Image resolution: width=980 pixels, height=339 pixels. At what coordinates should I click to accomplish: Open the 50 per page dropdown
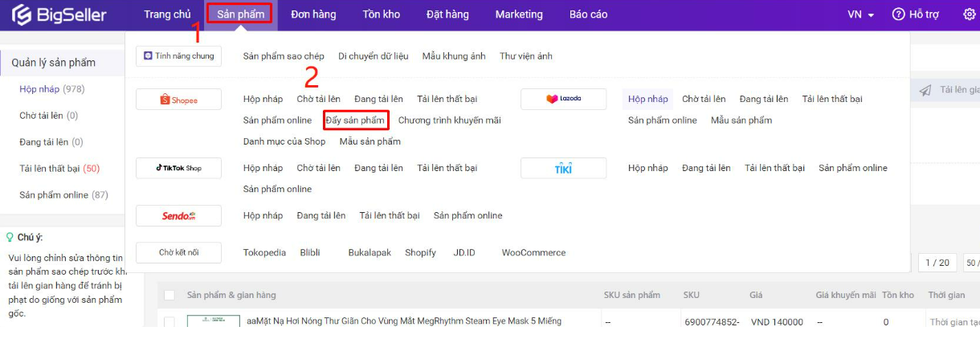(970, 263)
